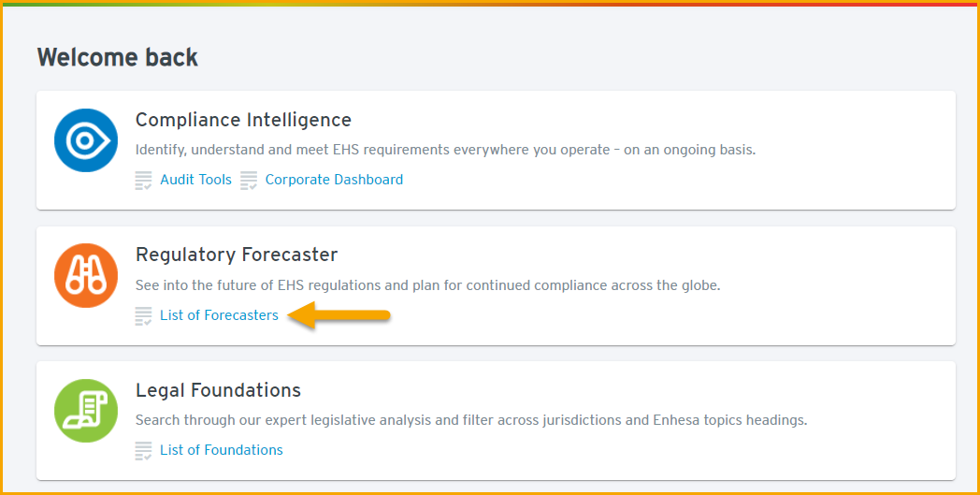Open the Corporate Dashboard link
Viewport: 980px width, 495px height.
(x=335, y=180)
